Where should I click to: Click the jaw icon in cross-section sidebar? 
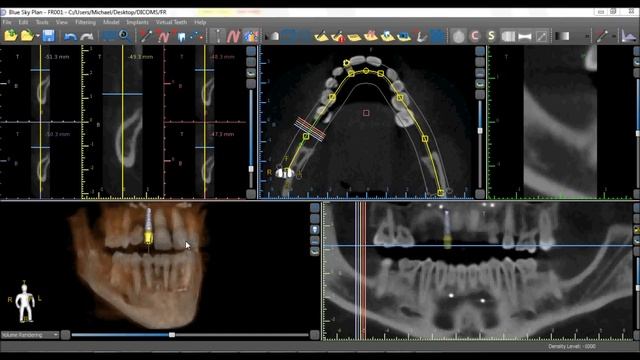(x=251, y=73)
